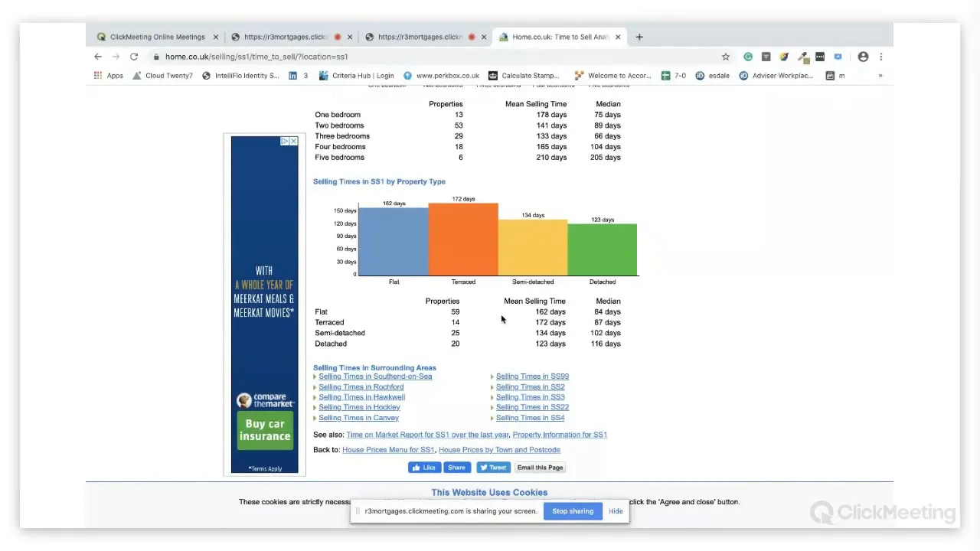The image size is (980, 551).
Task: Open the Selling Times in Canvey link
Action: click(x=358, y=418)
